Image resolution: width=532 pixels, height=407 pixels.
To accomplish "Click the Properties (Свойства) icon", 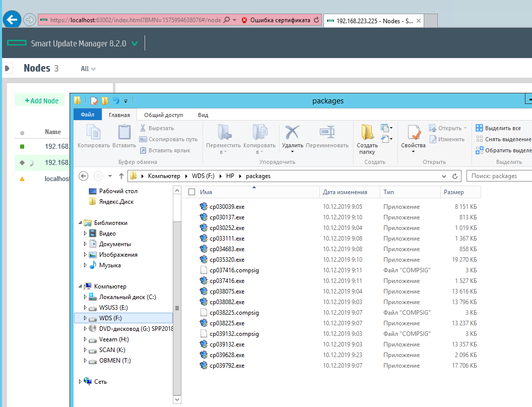I will pyautogui.click(x=413, y=136).
